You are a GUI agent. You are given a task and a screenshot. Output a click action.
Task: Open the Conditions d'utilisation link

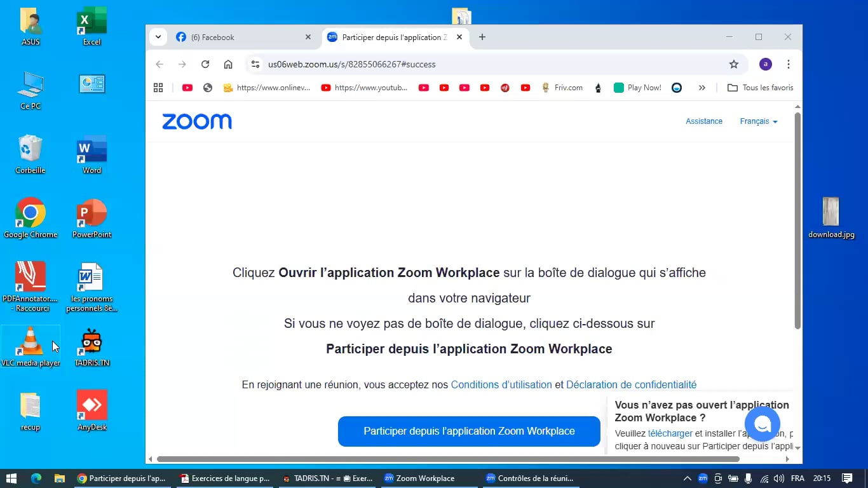[501, 384]
